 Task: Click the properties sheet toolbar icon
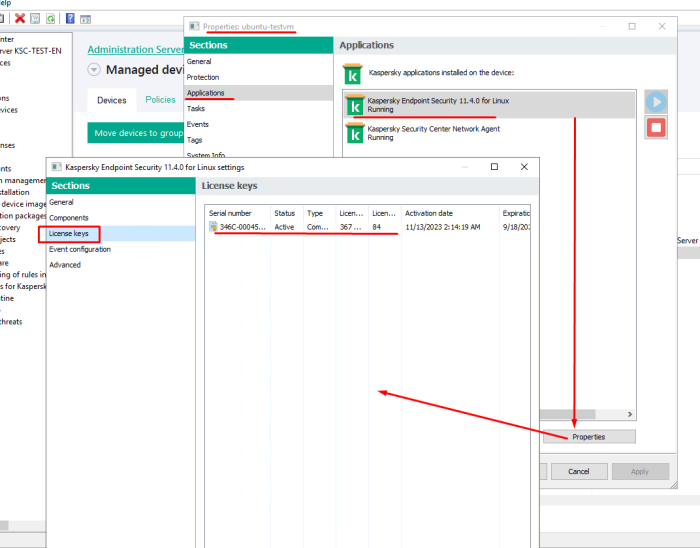tap(35, 18)
